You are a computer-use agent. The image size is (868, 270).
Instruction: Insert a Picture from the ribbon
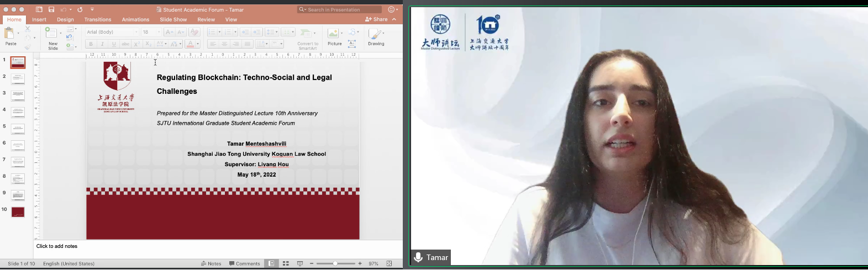tap(334, 36)
